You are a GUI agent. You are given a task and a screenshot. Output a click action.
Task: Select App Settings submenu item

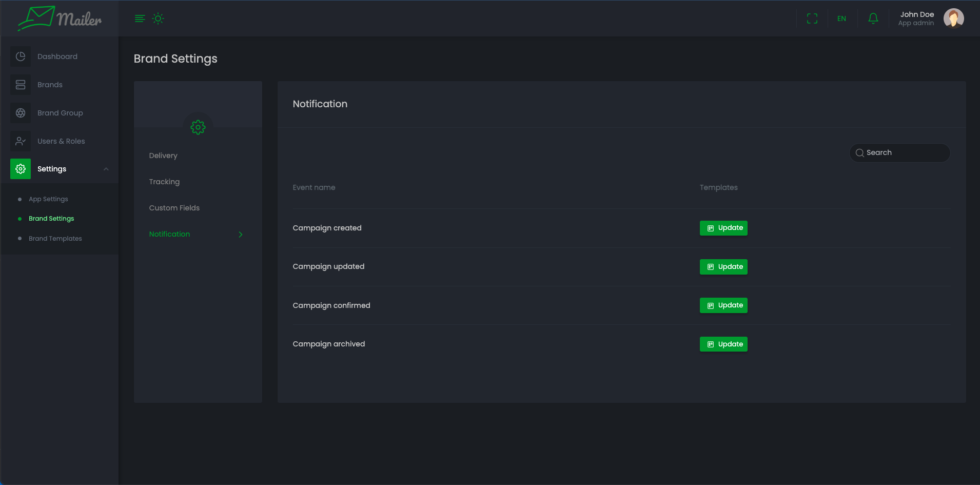[48, 199]
